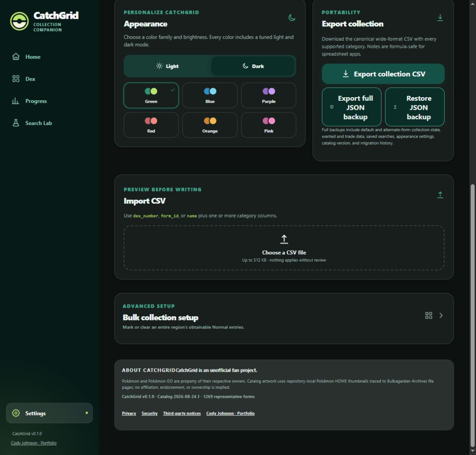This screenshot has height=455, width=476.
Task: Click the Home house icon
Action: pyautogui.click(x=16, y=57)
